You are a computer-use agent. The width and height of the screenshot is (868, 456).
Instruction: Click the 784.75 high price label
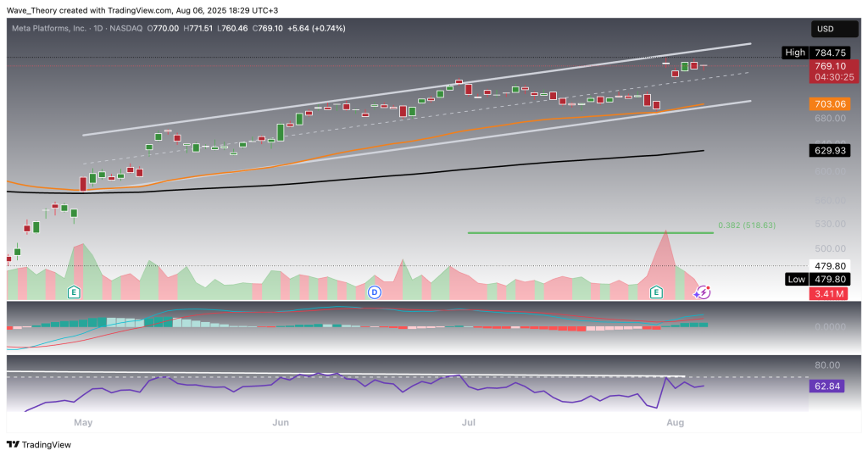pos(830,53)
